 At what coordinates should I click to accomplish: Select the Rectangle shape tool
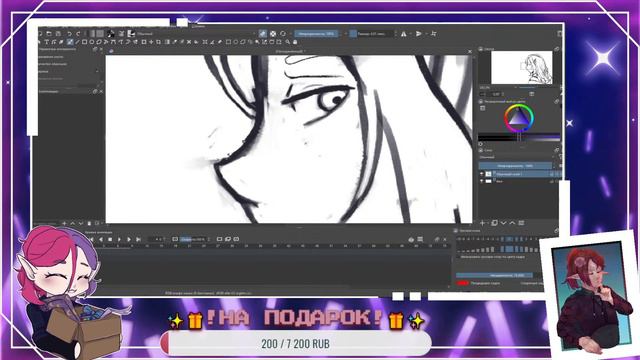tap(84, 42)
